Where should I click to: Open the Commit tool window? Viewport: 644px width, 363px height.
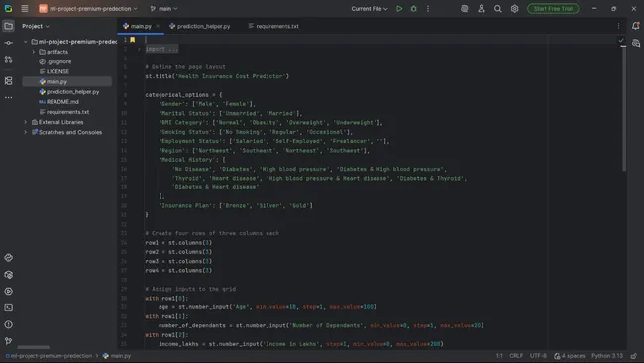click(x=8, y=43)
